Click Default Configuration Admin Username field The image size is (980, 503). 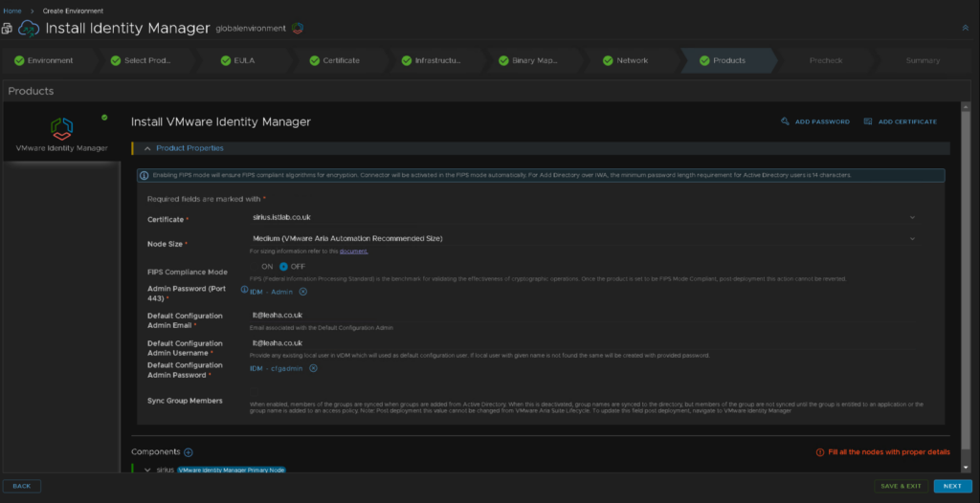(x=584, y=343)
